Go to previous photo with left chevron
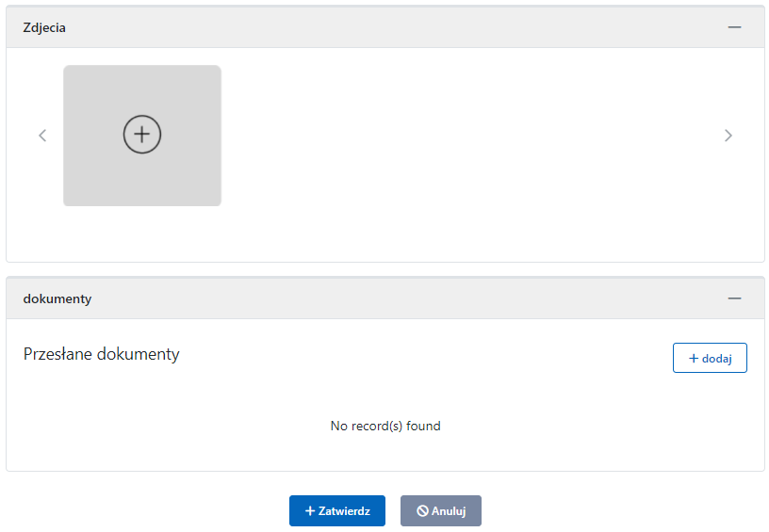The width and height of the screenshot is (769, 532). [42, 136]
